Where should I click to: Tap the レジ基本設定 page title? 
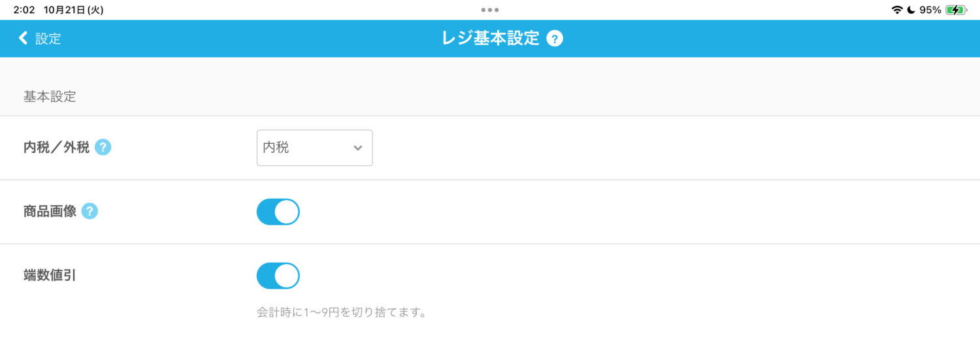[491, 39]
